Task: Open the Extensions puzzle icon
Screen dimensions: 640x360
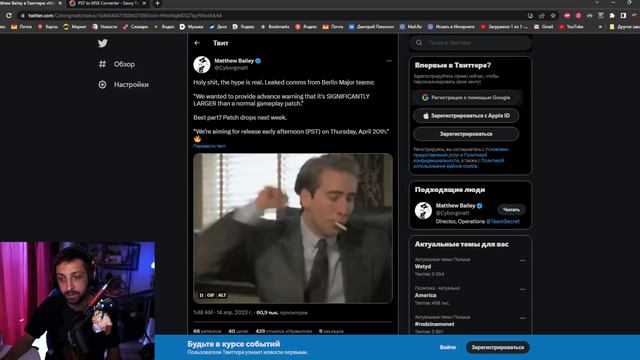Action: [612, 16]
